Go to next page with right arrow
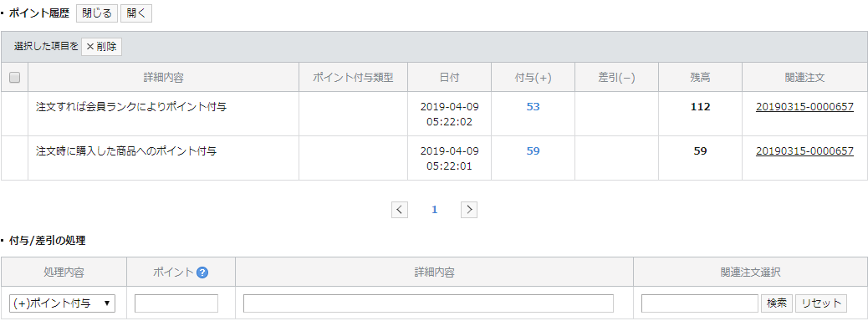Image resolution: width=868 pixels, height=321 pixels. click(469, 210)
